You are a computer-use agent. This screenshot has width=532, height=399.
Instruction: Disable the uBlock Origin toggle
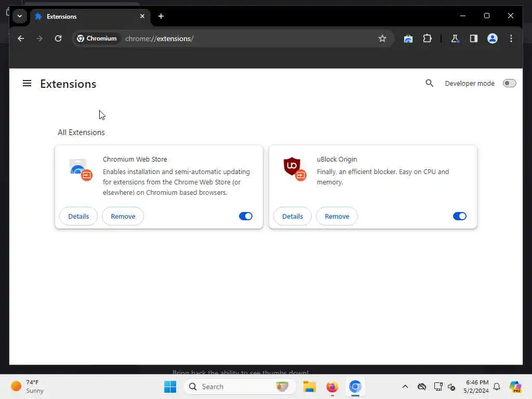pos(460,217)
